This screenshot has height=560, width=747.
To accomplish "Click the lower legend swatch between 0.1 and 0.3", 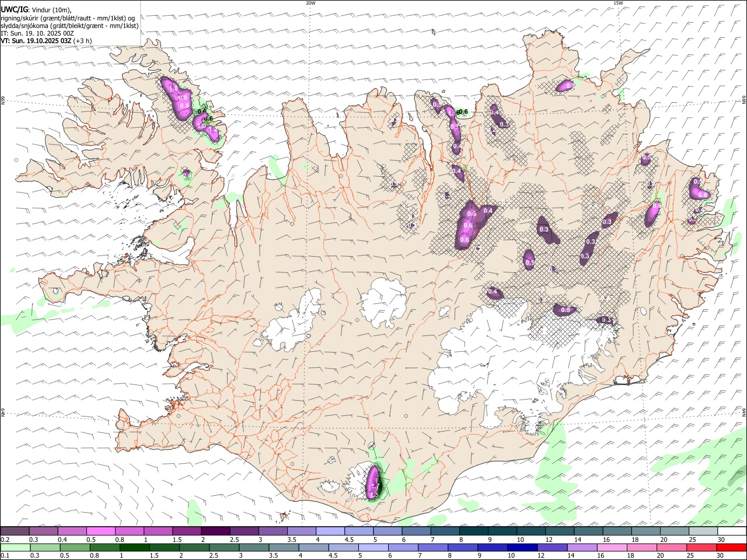I will click(16, 548).
